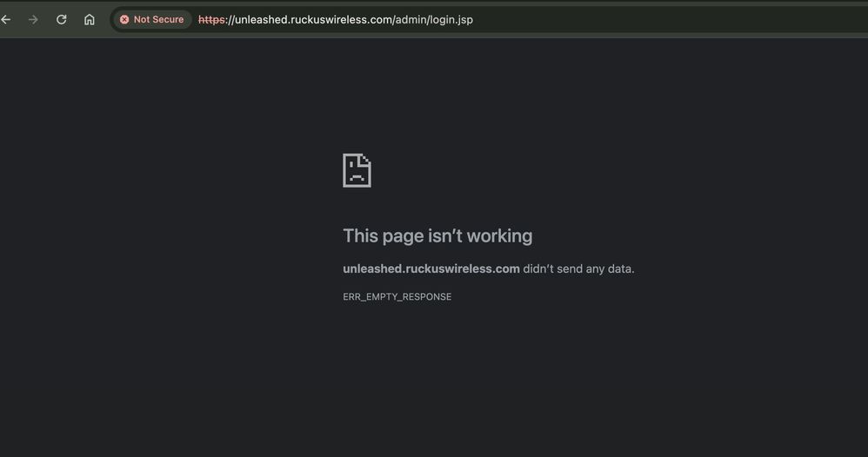The image size is (868, 457).
Task: Reload the page with the refresh icon
Action: [61, 19]
